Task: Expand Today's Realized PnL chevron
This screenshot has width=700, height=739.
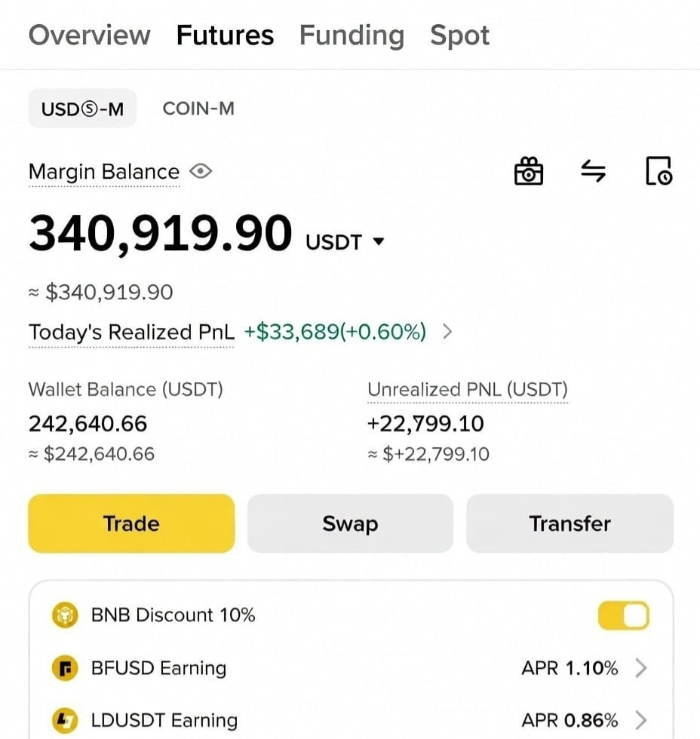Action: click(447, 332)
